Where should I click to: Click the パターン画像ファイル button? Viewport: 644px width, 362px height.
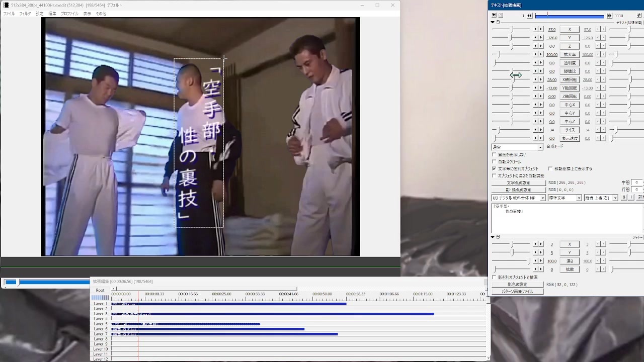tap(517, 292)
